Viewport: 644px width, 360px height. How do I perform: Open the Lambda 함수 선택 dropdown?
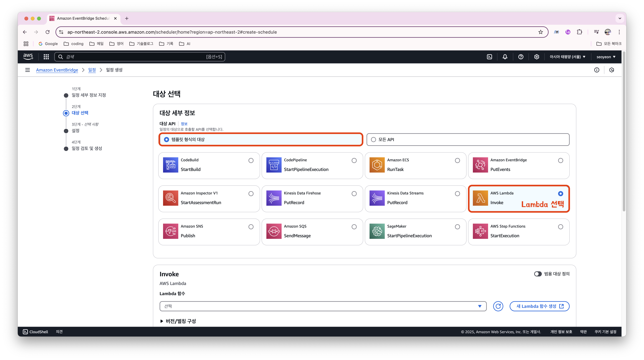pyautogui.click(x=323, y=306)
